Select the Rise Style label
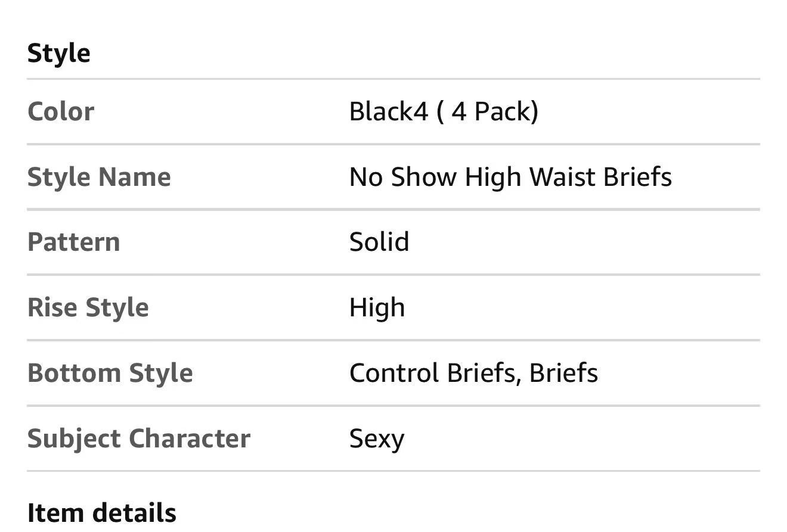 click(x=88, y=307)
